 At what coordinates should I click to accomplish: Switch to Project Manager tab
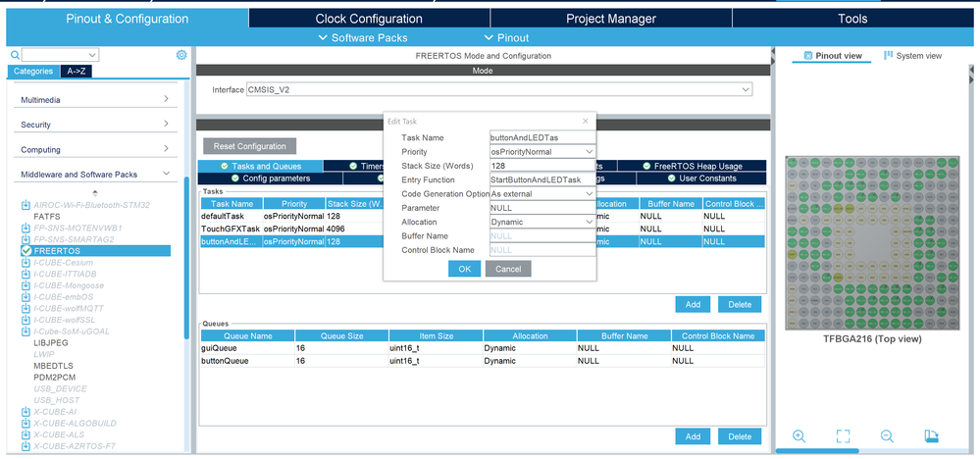(x=610, y=19)
